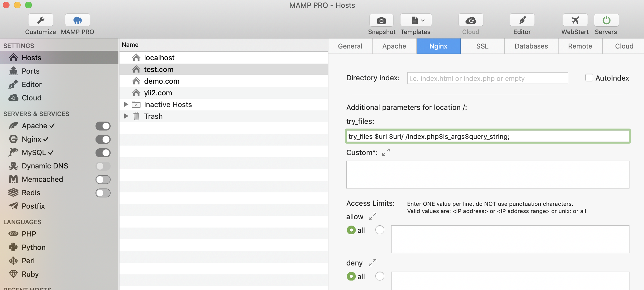Image resolution: width=644 pixels, height=290 pixels.
Task: Enable the Memcached switch
Action: [x=103, y=180]
